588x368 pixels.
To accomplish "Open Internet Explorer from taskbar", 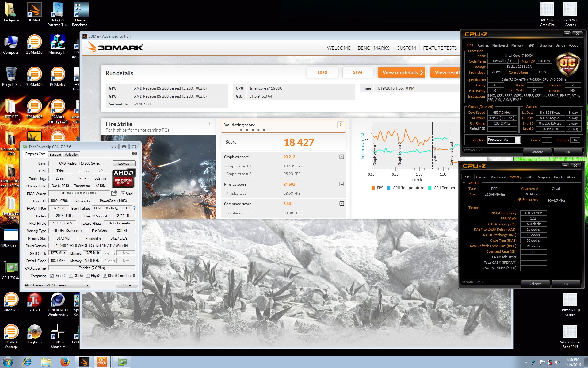I will (27, 362).
